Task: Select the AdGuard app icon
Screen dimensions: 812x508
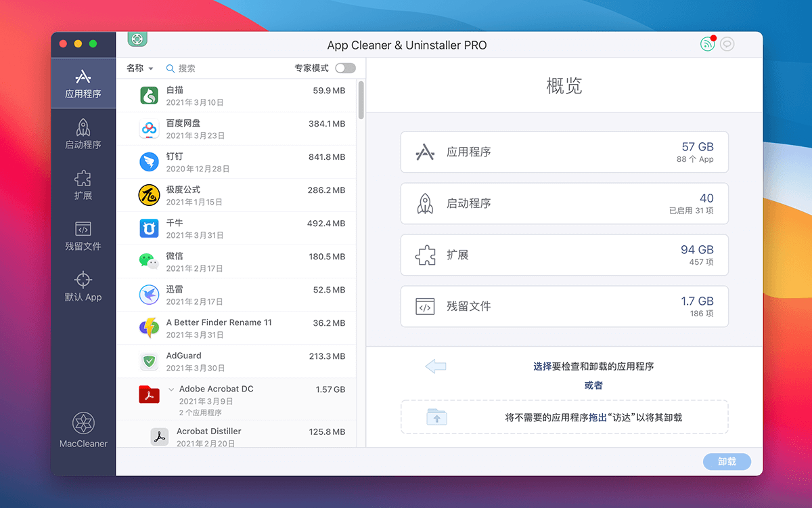Action: [149, 361]
